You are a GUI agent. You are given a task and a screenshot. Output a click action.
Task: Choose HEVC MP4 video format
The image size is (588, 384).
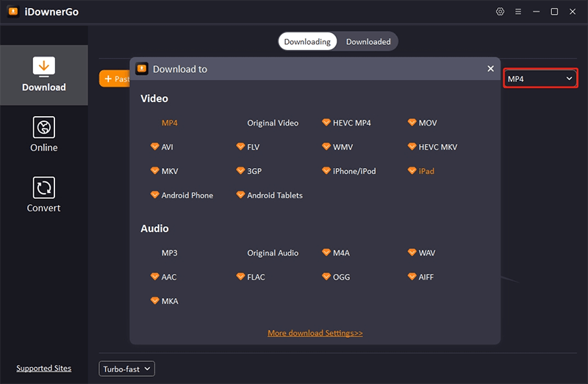[x=352, y=123]
